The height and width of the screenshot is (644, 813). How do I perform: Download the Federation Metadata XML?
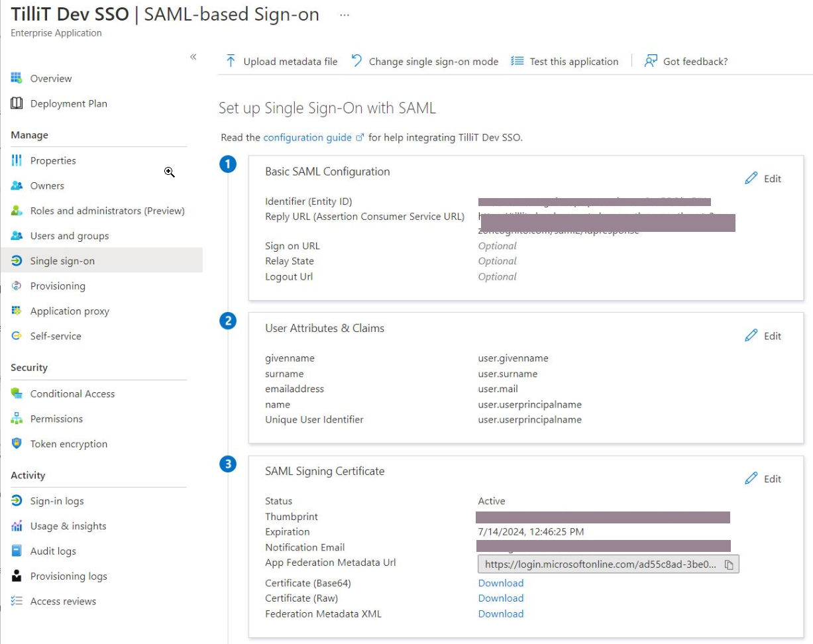(x=501, y=614)
